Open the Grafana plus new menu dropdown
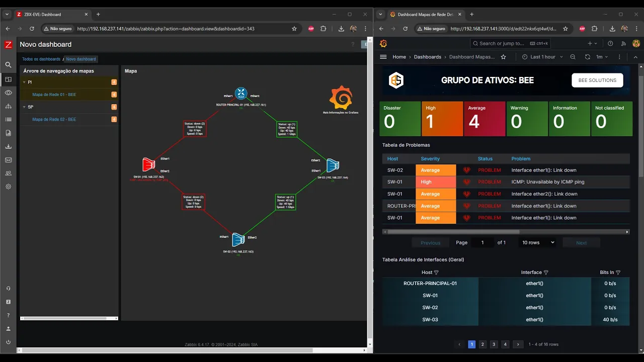The width and height of the screenshot is (644, 362). (x=592, y=43)
